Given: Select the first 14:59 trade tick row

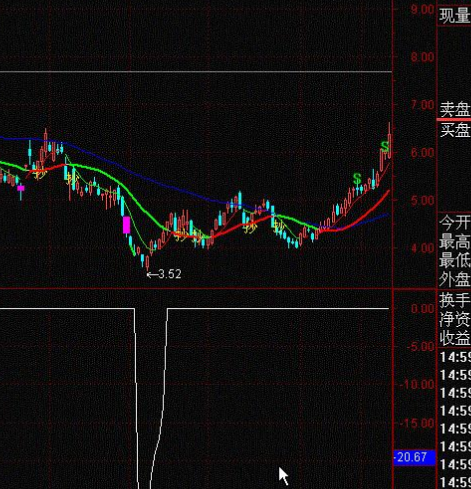Looking at the screenshot, I should point(455,357).
